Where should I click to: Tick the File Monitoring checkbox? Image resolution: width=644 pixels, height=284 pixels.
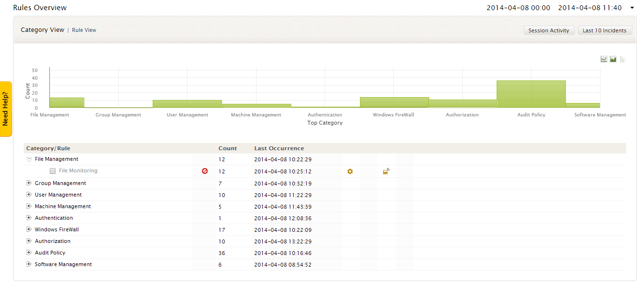pos(53,171)
